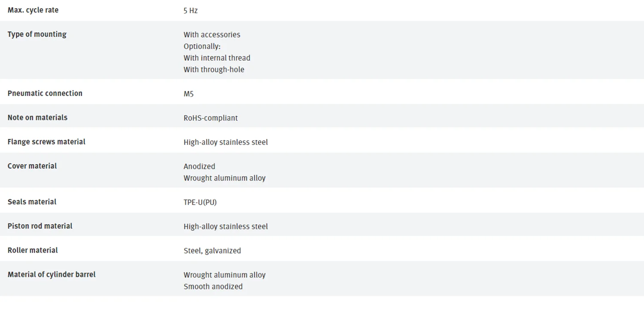Select the Flange screws material label
Image resolution: width=644 pixels, height=310 pixels.
[x=46, y=141]
